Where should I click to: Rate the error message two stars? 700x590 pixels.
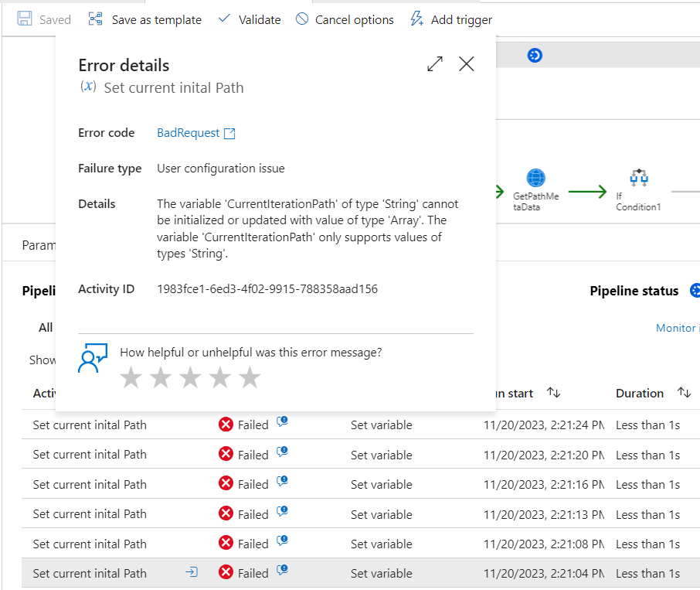161,378
